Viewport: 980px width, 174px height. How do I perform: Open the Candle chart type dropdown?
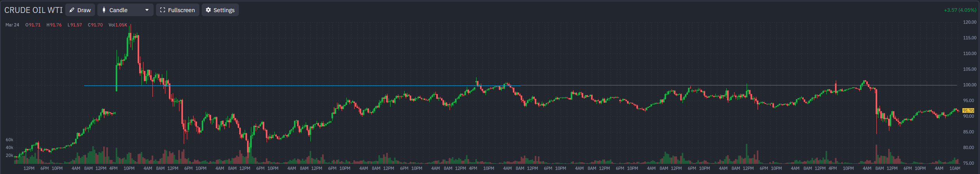pyautogui.click(x=125, y=10)
